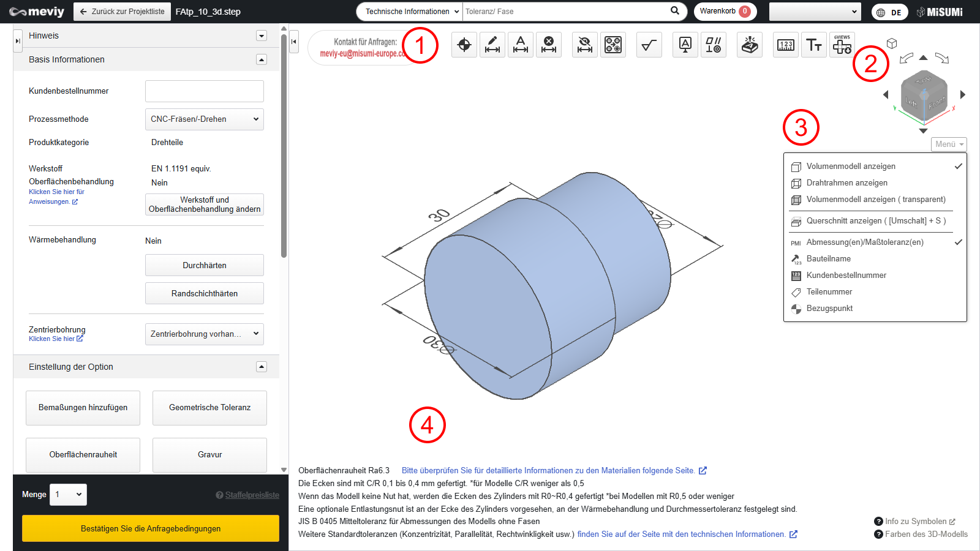Toggle Abmessung(en)/Maßtoleranz(en) display option
This screenshot has height=551, width=980.
[864, 242]
